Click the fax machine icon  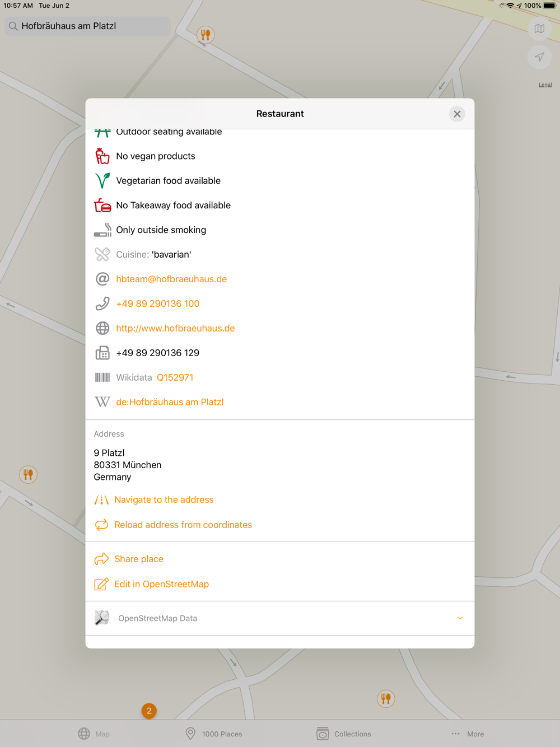click(102, 353)
